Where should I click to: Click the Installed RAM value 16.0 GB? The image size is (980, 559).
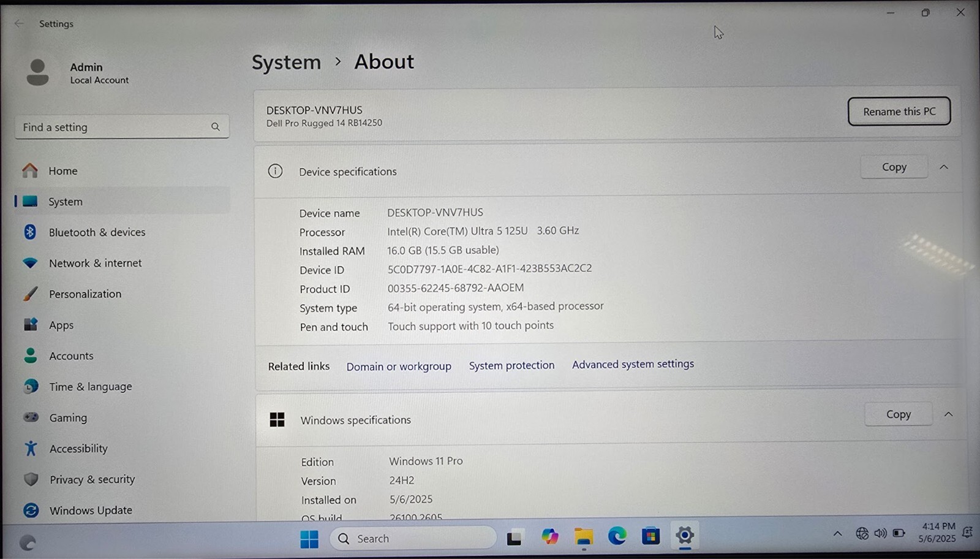coord(443,250)
